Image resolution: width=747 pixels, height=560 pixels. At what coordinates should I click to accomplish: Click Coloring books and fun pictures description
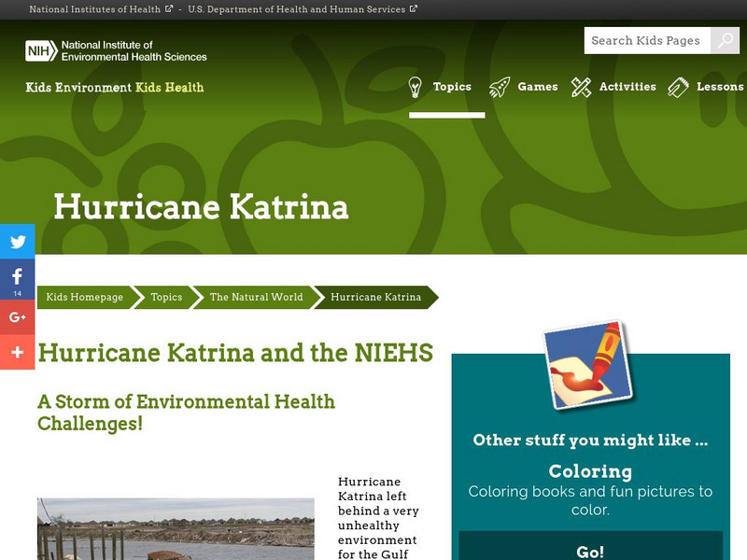pos(590,500)
